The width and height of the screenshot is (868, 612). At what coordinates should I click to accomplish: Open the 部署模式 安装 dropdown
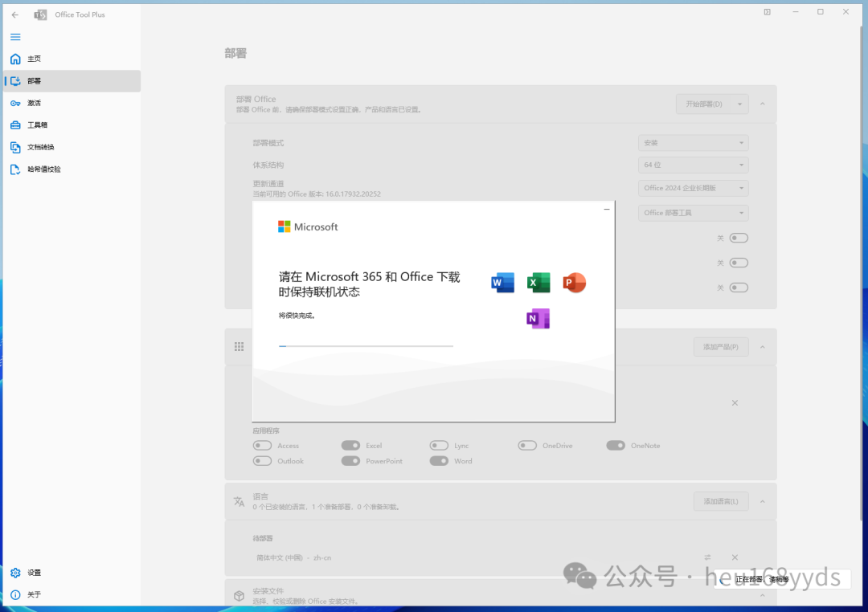[x=693, y=143]
